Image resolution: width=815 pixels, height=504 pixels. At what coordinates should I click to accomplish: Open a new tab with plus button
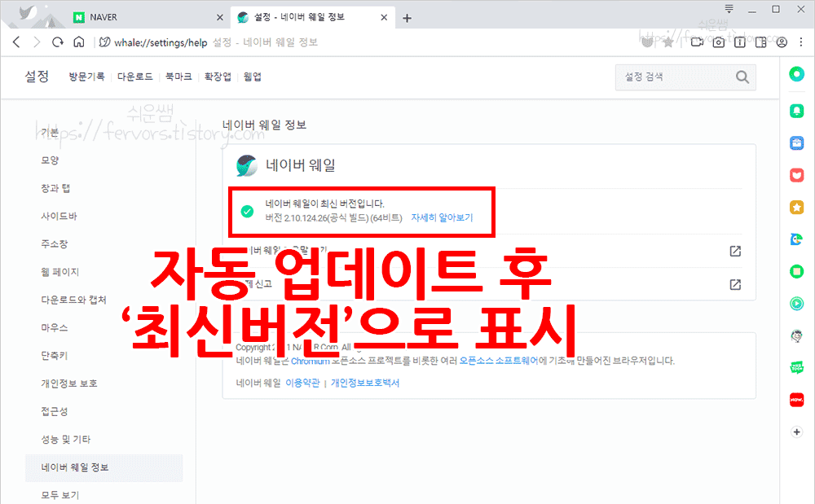click(407, 18)
